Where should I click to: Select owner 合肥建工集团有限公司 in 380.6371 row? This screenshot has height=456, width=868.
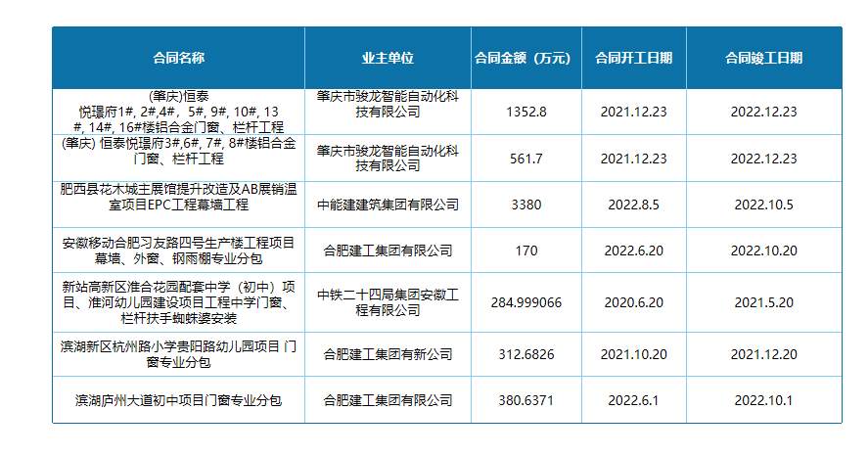point(388,400)
